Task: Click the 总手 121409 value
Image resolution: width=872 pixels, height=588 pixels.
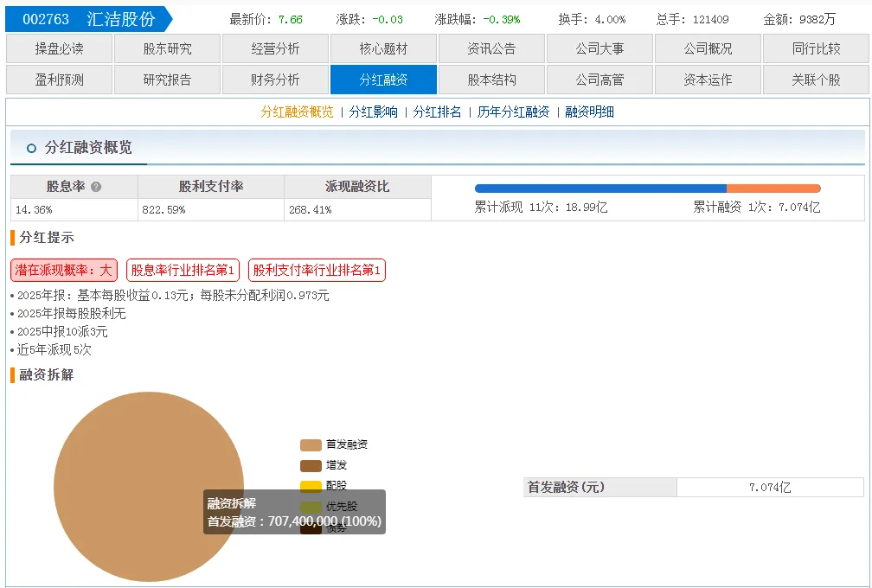Action: pyautogui.click(x=711, y=19)
